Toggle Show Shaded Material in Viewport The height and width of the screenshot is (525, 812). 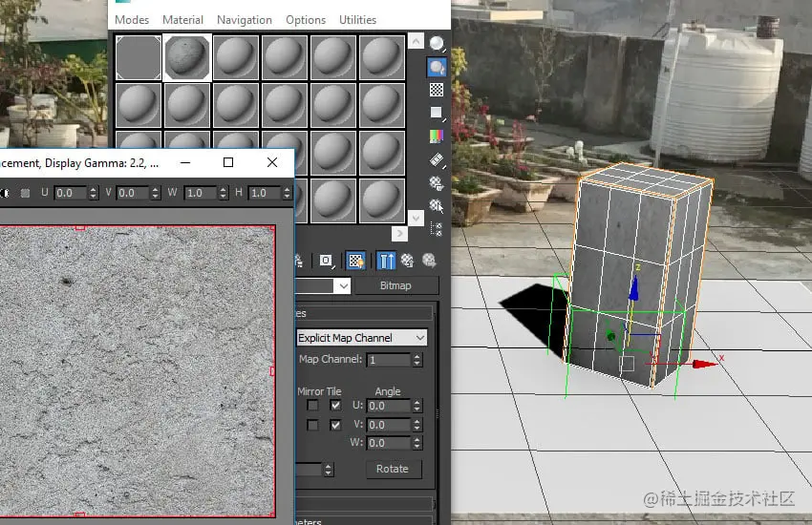pyautogui.click(x=356, y=260)
